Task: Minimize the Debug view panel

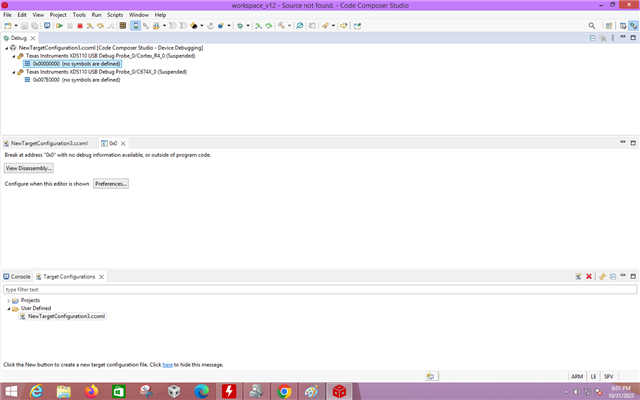Action: tap(623, 37)
